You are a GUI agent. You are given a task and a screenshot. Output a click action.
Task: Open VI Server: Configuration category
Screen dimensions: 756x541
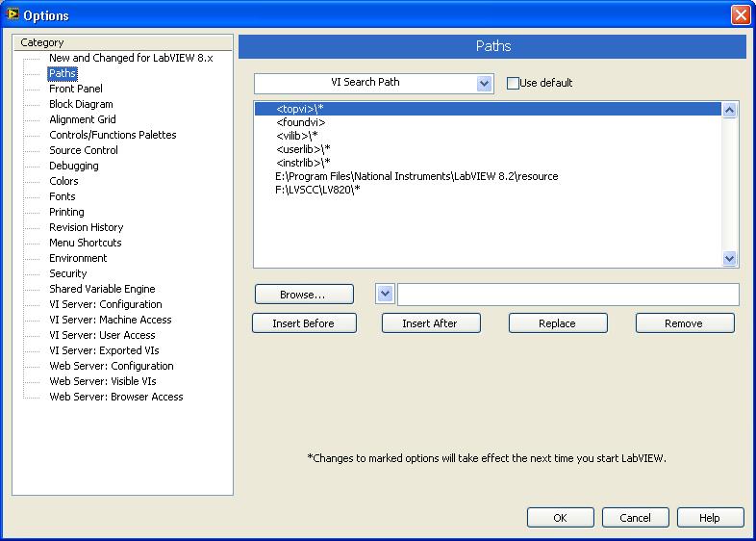(x=106, y=304)
